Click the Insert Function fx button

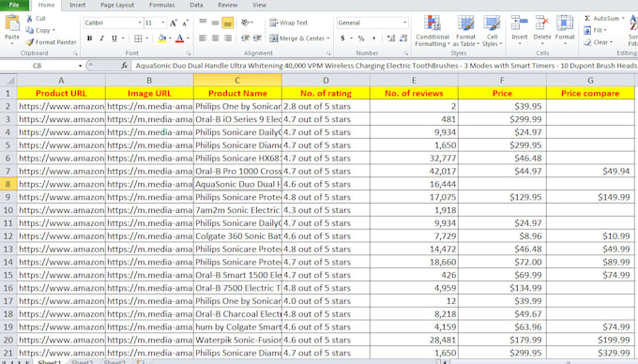(x=124, y=66)
